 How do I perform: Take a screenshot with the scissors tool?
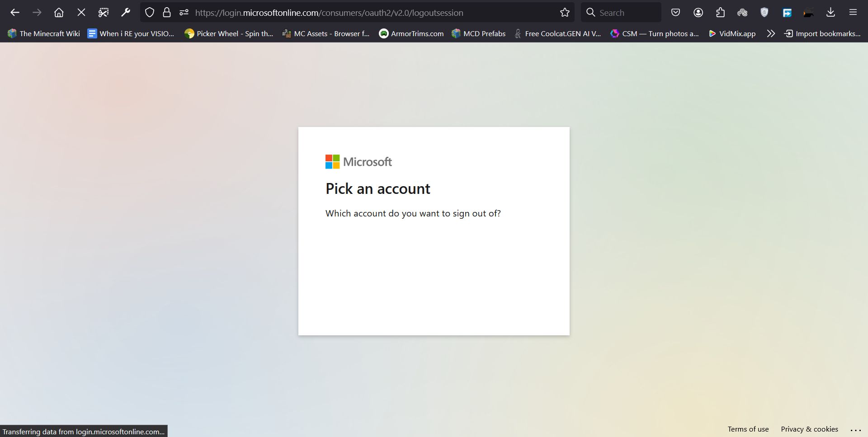(104, 13)
